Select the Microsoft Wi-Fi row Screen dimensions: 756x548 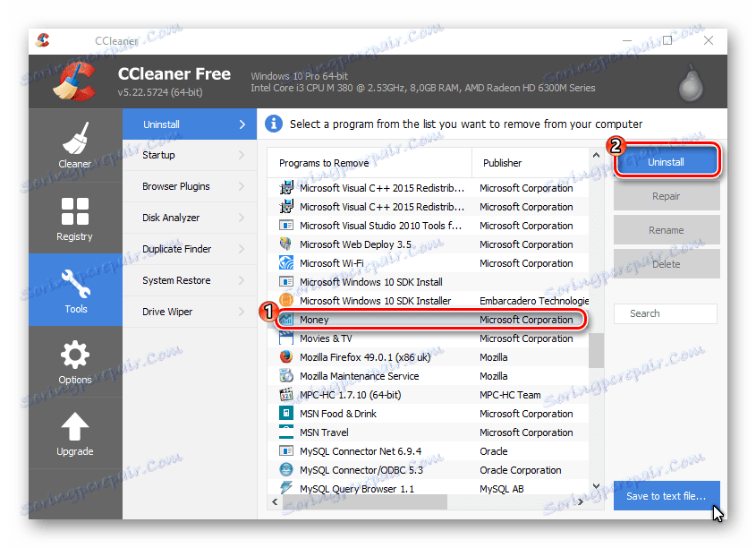click(429, 263)
